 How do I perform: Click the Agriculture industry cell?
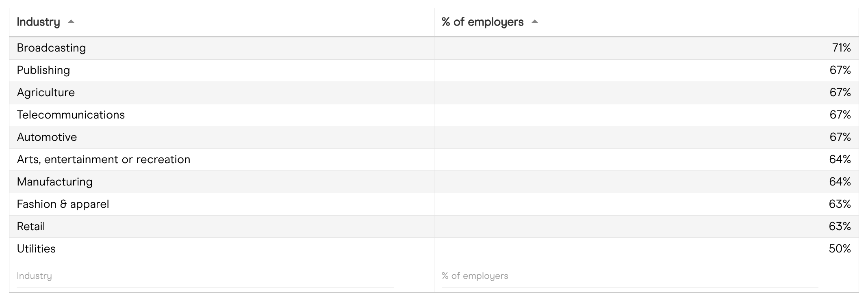point(46,93)
